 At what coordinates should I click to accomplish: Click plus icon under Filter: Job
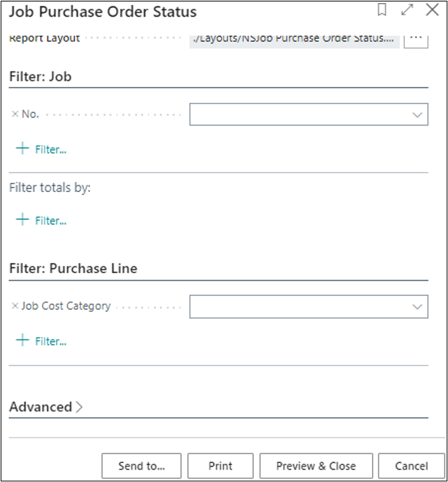23,149
